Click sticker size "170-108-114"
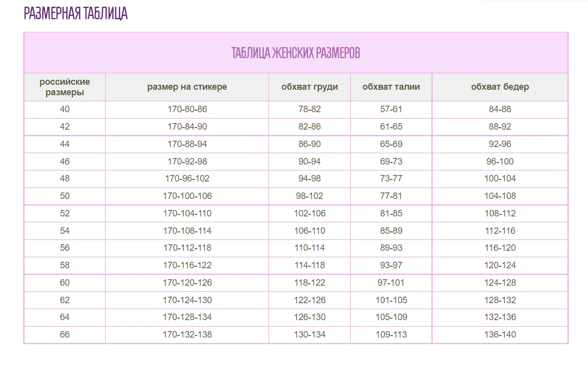588x365 pixels. 187,231
